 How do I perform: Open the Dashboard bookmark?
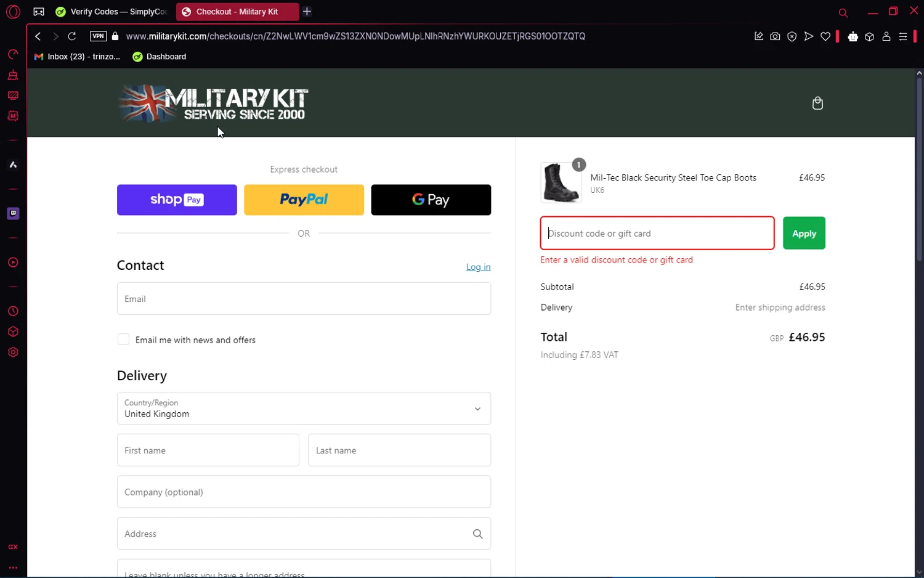point(160,57)
